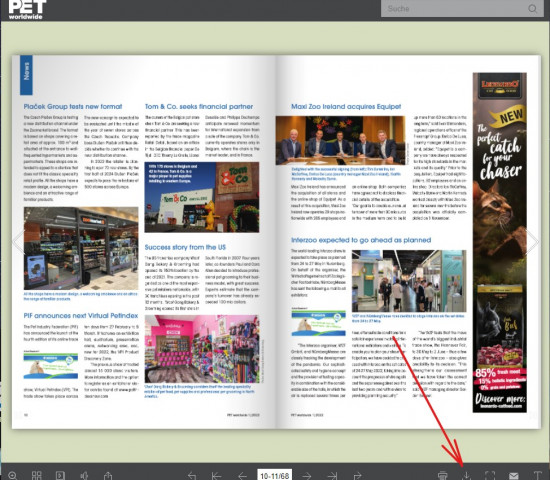Click the blue News section tab

[26, 75]
